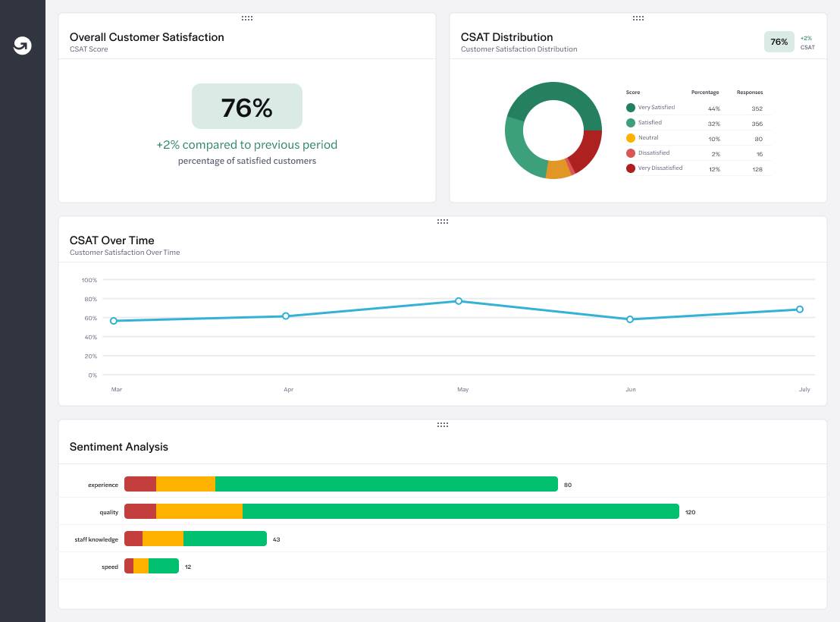Click the green segment of staff knowledge bar
Image resolution: width=840 pixels, height=622 pixels.
click(x=225, y=539)
